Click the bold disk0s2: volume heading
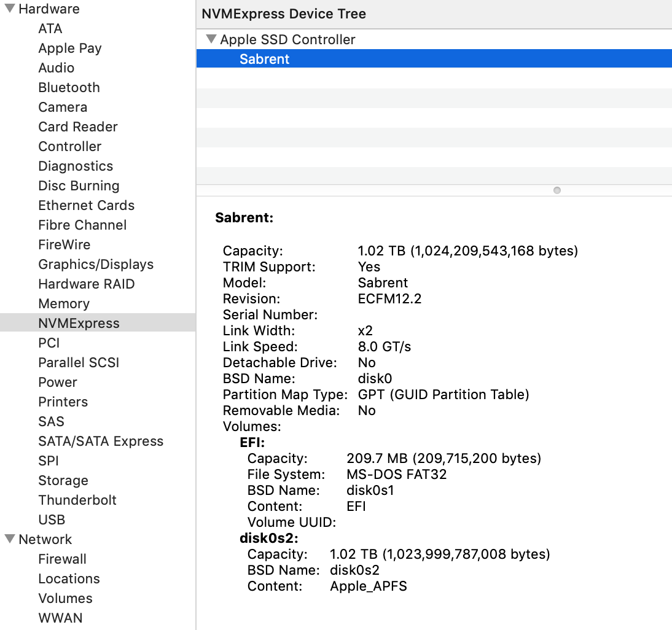This screenshot has height=630, width=672. click(x=268, y=538)
